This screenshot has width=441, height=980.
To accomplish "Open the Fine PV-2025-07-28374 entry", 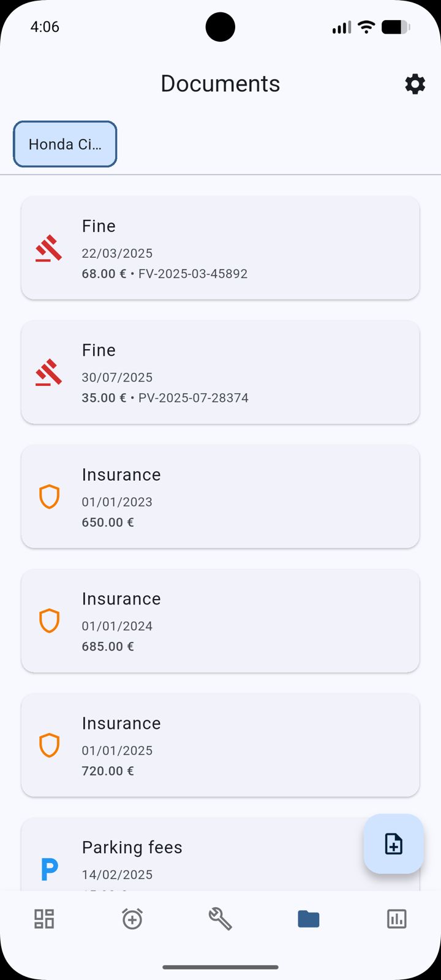I will coord(221,372).
